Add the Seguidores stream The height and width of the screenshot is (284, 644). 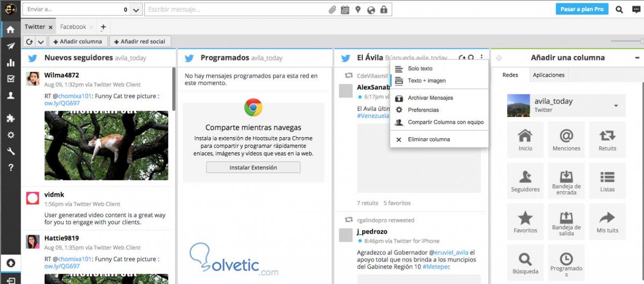(525, 181)
